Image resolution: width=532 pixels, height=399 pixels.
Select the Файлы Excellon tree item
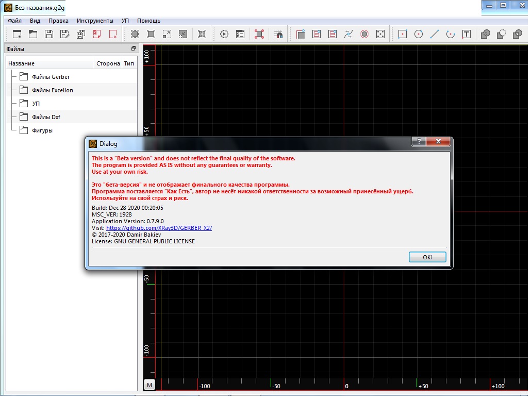(x=53, y=90)
